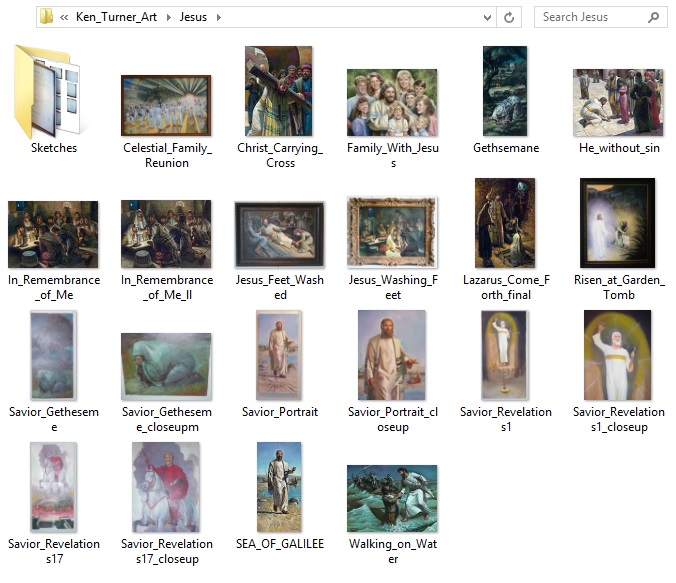Select the Celestial_Family_Reunion thumbnail
The width and height of the screenshot is (676, 583).
pos(166,105)
